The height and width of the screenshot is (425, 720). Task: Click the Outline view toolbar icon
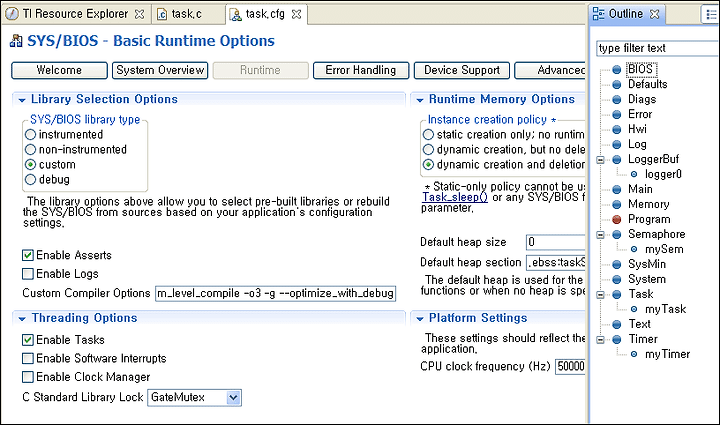tap(711, 14)
